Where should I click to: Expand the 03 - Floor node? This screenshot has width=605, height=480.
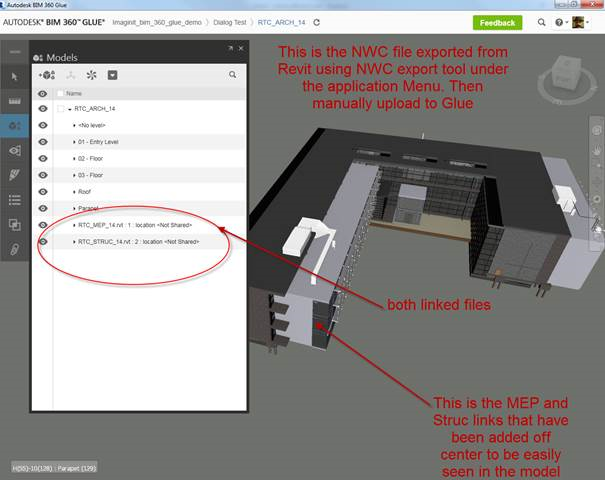74,175
